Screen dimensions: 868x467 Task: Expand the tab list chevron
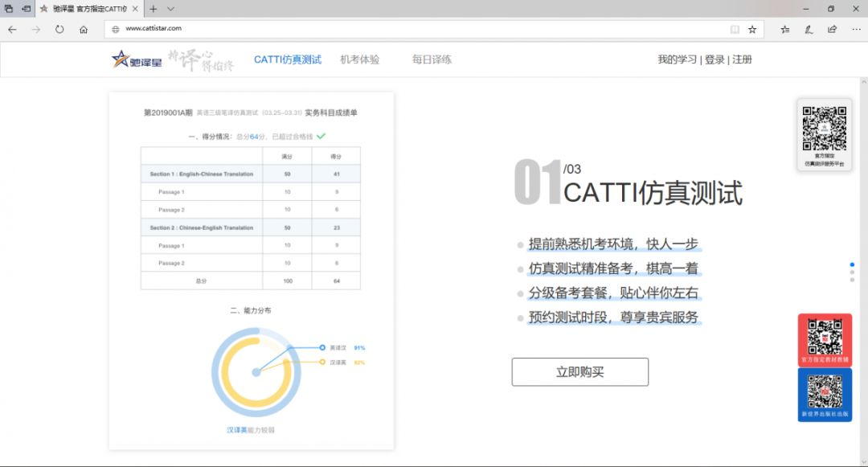click(x=170, y=9)
